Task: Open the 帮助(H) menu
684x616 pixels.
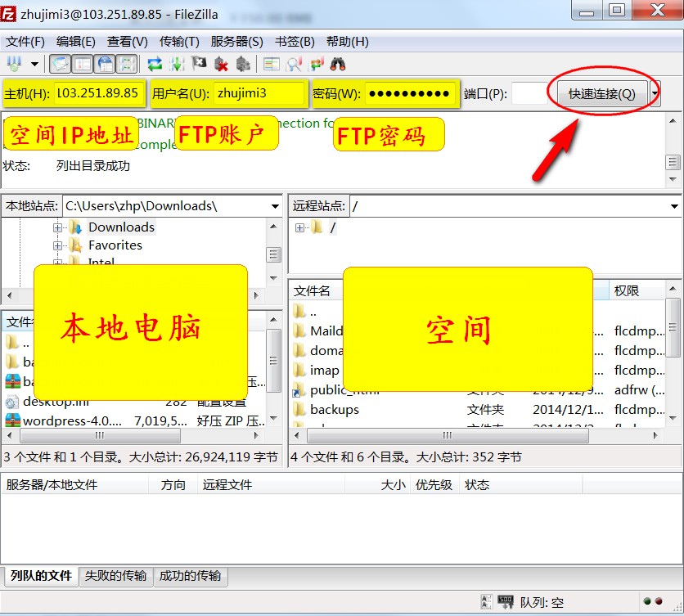Action: (347, 42)
